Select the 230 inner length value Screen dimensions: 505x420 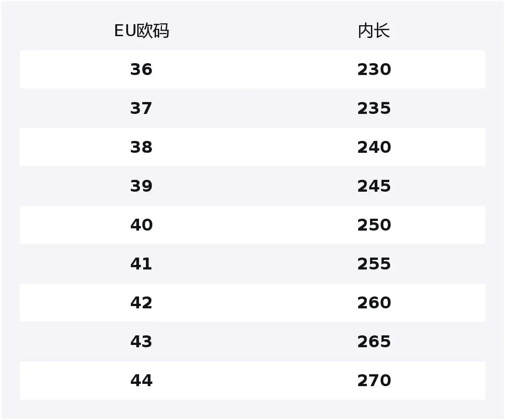click(x=374, y=70)
